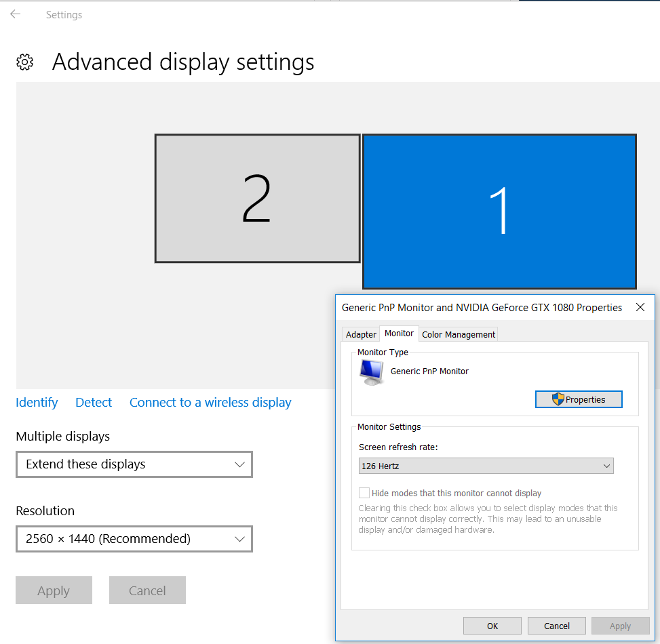Screen dimensions: 660x644
Task: Click the Screen refresh rate label
Action: (x=398, y=447)
